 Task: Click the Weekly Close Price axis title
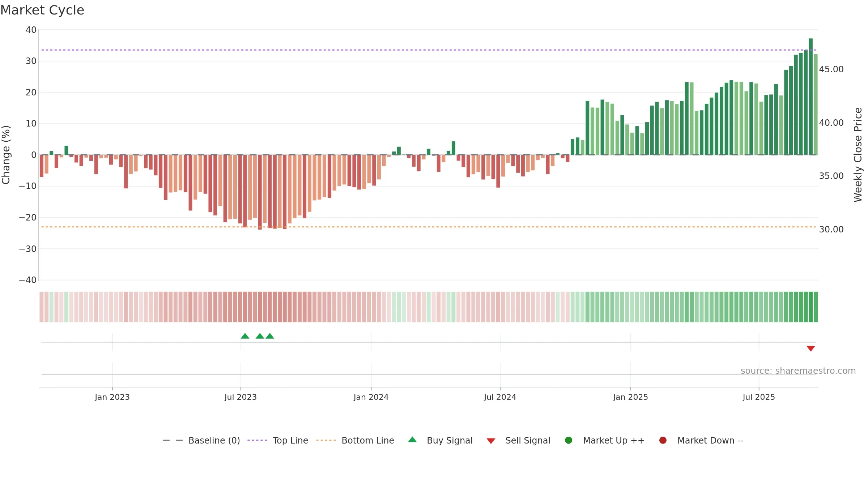point(858,155)
